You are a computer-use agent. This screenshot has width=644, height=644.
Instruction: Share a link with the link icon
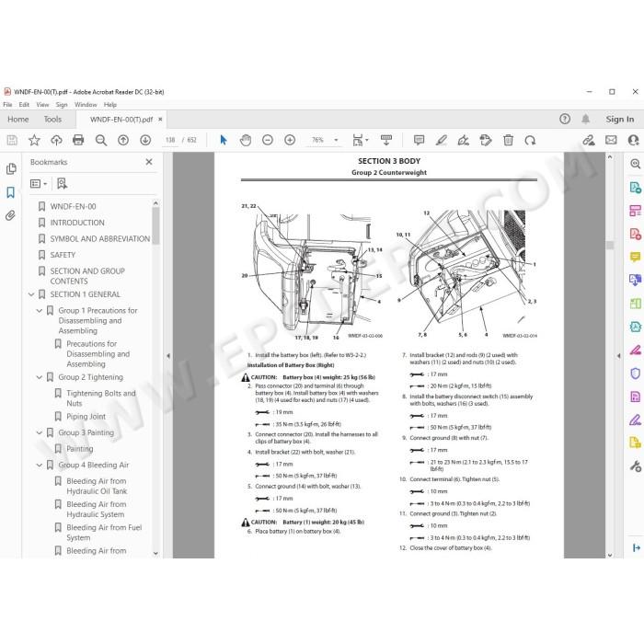pos(589,140)
